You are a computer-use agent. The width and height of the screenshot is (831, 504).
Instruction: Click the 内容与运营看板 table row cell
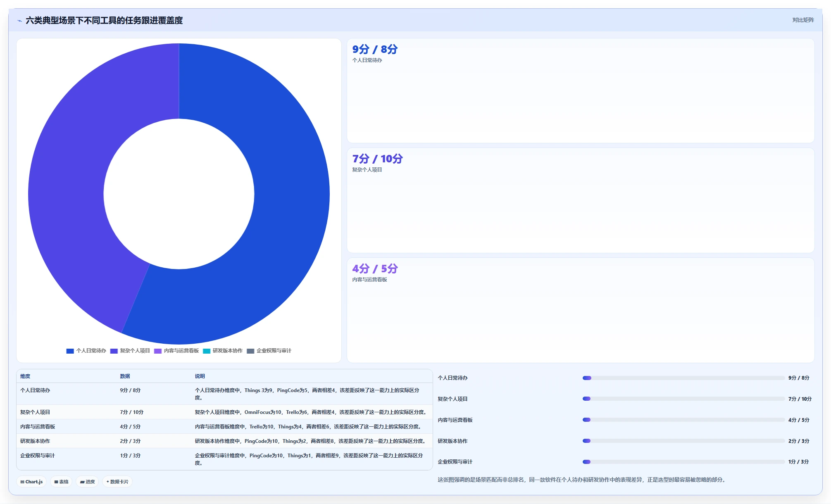pos(38,427)
